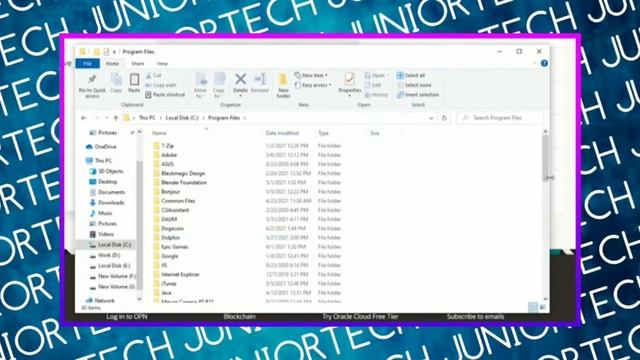
Task: Click the New folder icon
Action: [283, 79]
